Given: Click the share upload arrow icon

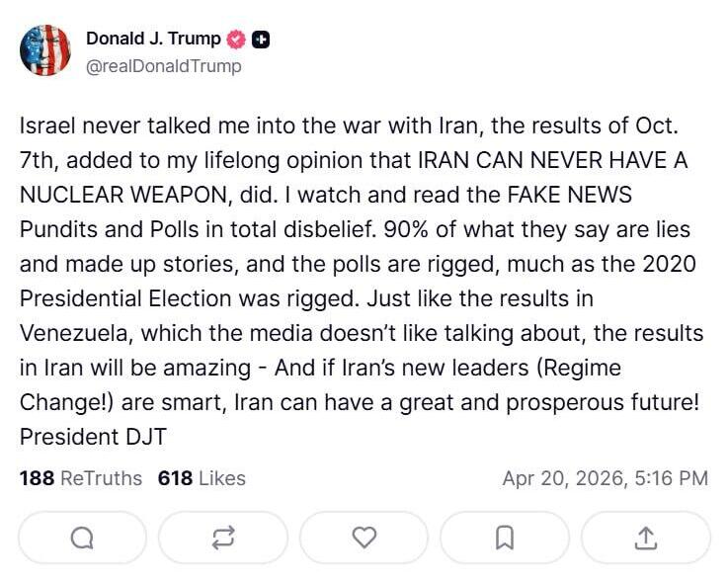Looking at the screenshot, I should (645, 538).
